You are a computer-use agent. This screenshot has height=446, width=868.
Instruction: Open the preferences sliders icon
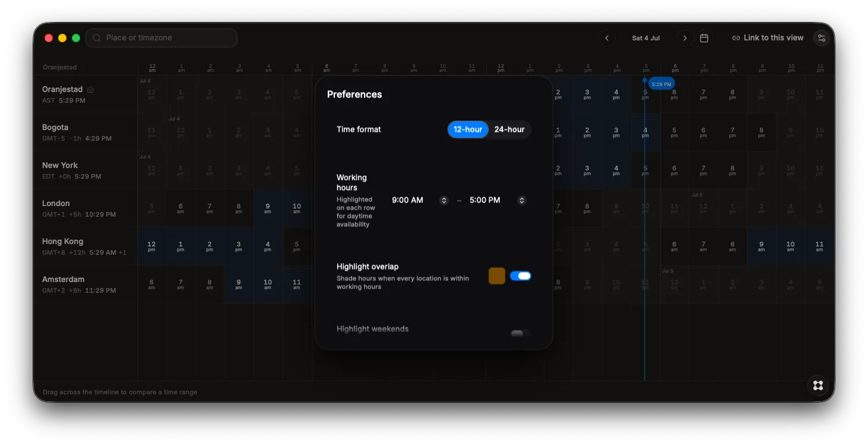tap(821, 38)
